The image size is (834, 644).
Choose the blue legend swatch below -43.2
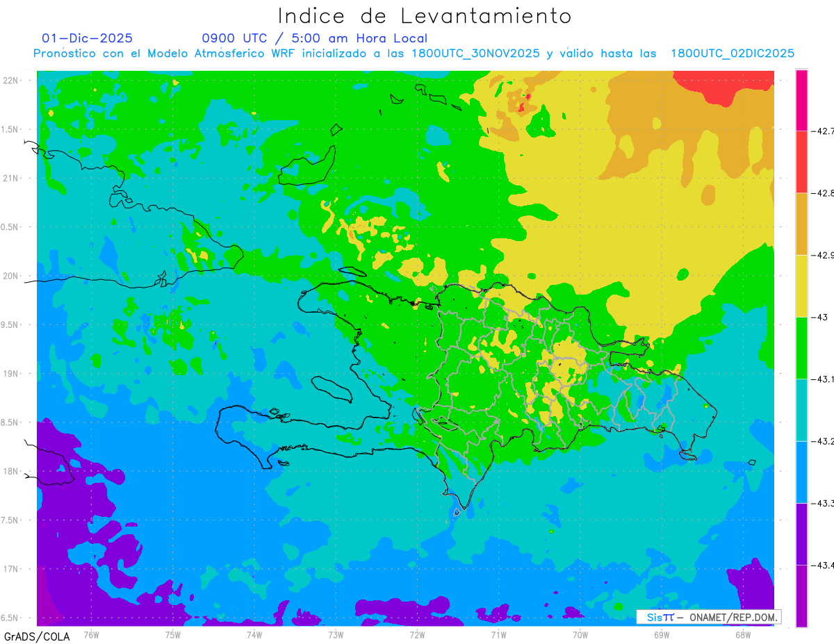click(x=801, y=472)
